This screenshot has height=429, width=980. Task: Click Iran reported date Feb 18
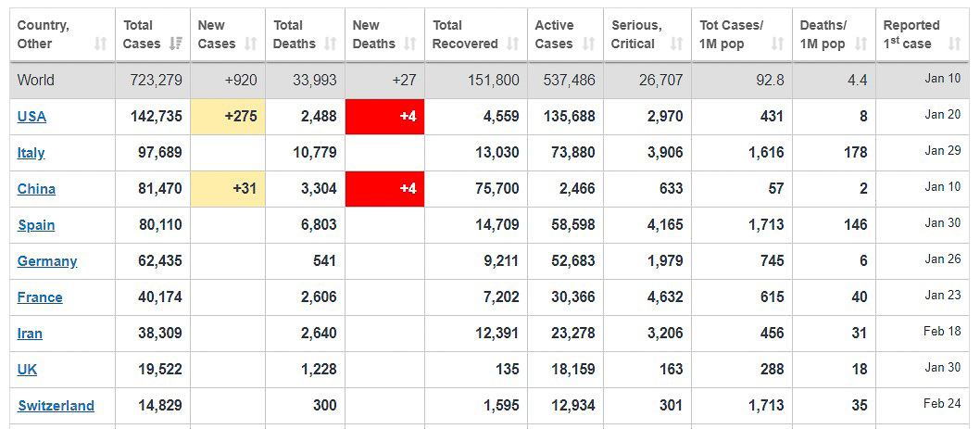tap(943, 332)
